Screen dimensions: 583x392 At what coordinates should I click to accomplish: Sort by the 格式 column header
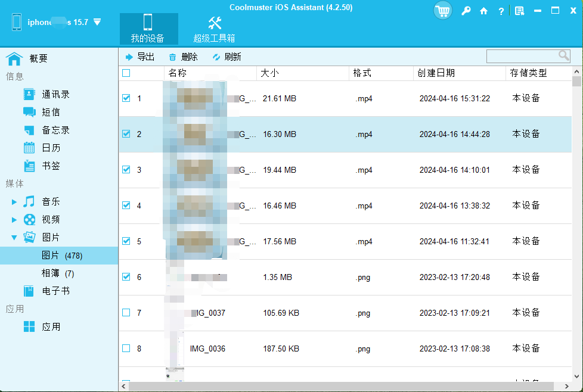point(381,73)
